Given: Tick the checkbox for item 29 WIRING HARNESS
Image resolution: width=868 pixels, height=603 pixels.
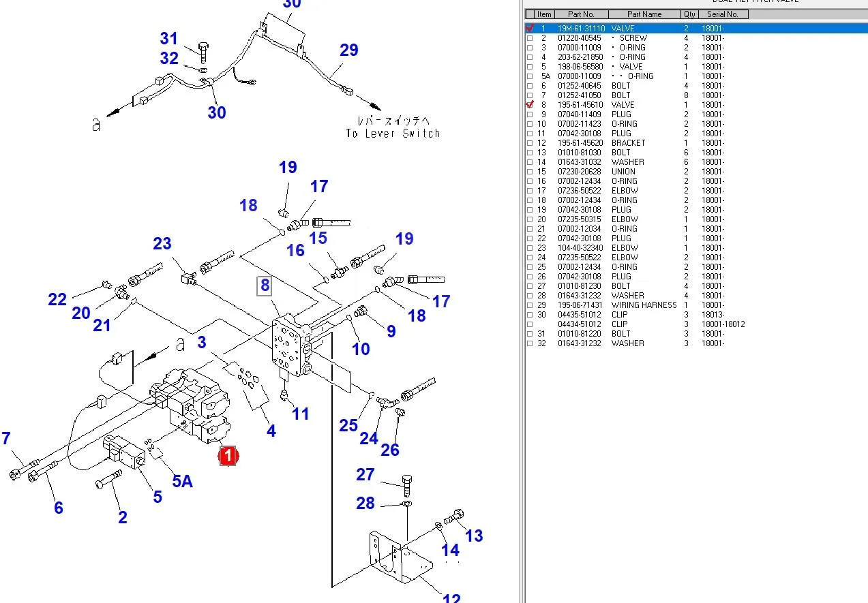Looking at the screenshot, I should [530, 305].
